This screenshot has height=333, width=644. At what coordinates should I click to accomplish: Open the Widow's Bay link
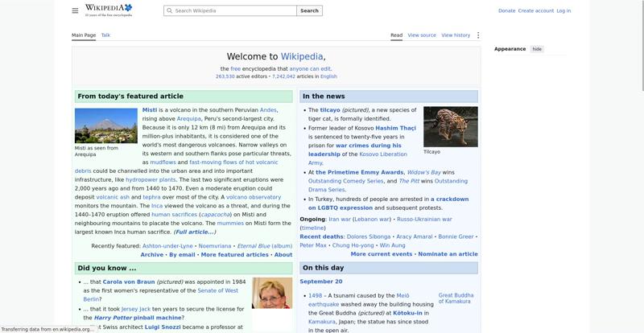coord(424,172)
